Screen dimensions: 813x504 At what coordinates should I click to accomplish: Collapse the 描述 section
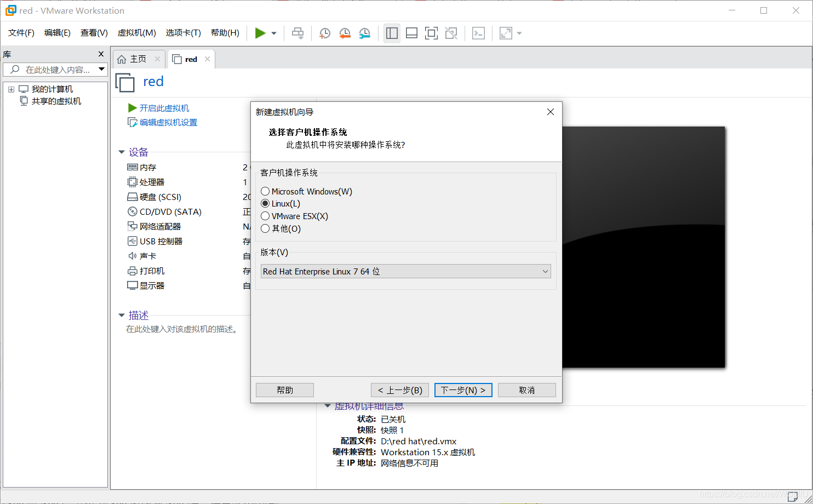[x=122, y=316]
